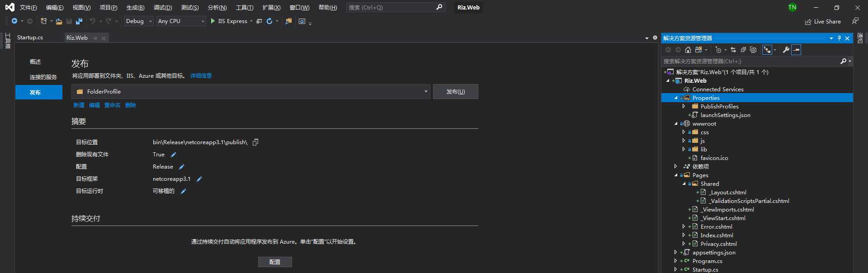Open the 工具(T) menu

pyautogui.click(x=245, y=8)
